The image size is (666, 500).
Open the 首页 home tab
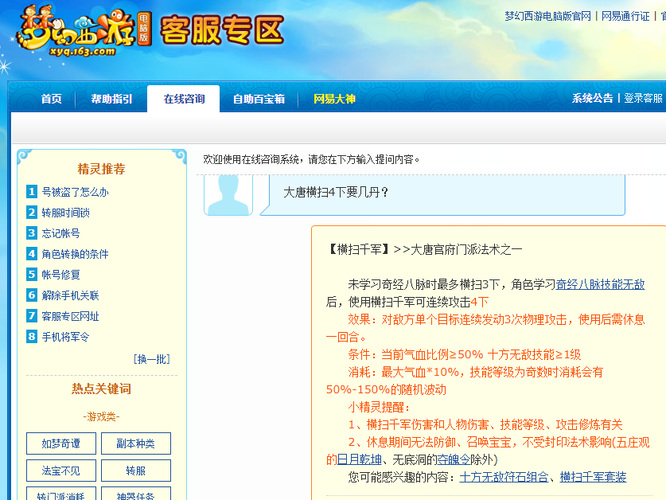click(x=51, y=99)
